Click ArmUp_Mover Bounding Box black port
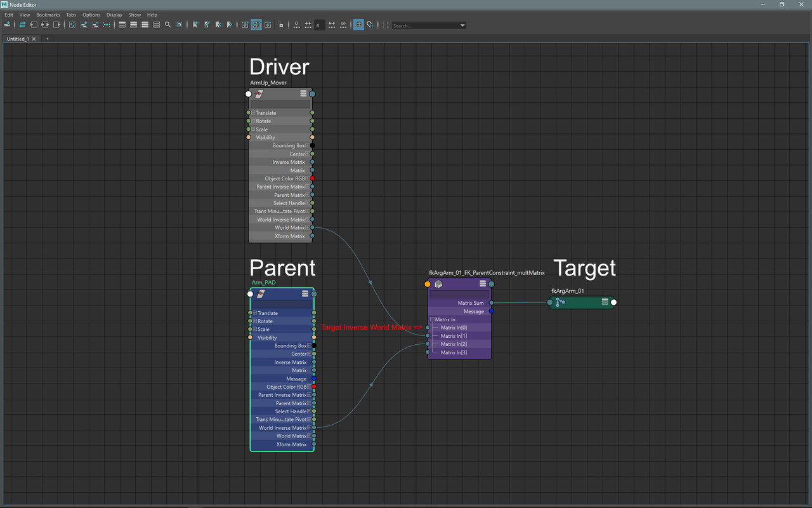The image size is (812, 508). (312, 145)
